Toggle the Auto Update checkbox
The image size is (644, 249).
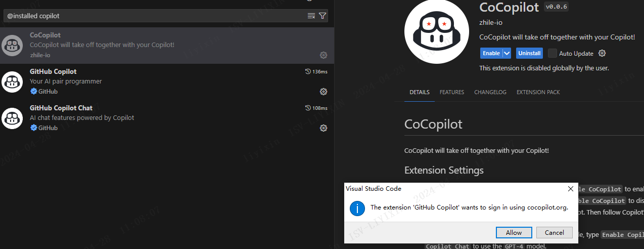[x=553, y=53]
